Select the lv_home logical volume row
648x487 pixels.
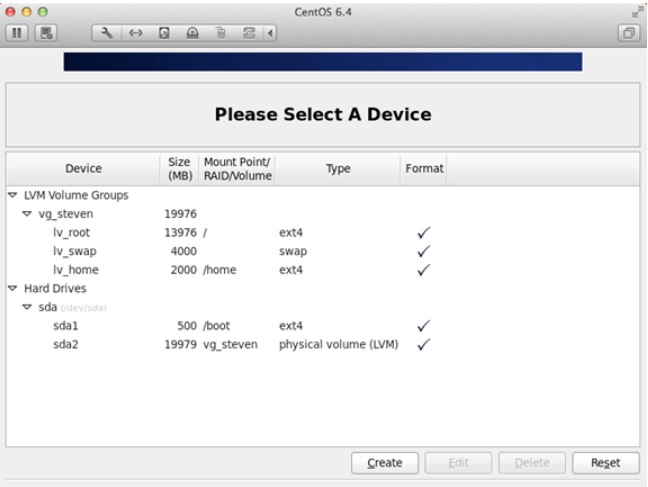pyautogui.click(x=76, y=270)
